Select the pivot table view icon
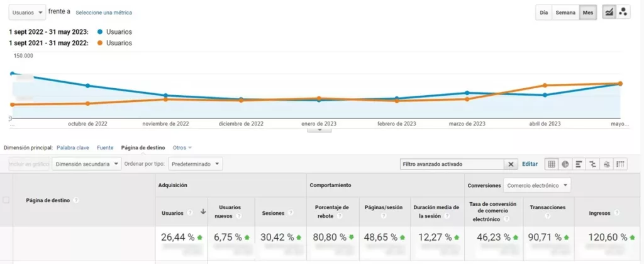Image resolution: width=644 pixels, height=264 pixels. 620,164
